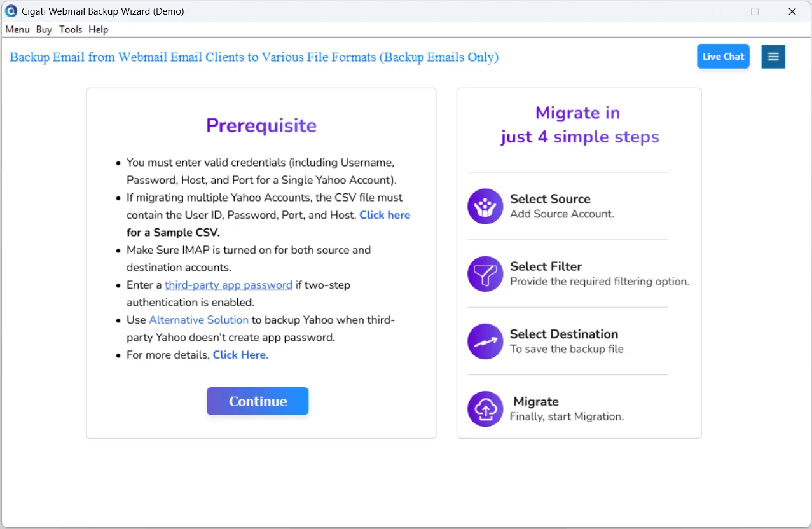
Task: Click 'Add Source Account.' text
Action: click(562, 214)
